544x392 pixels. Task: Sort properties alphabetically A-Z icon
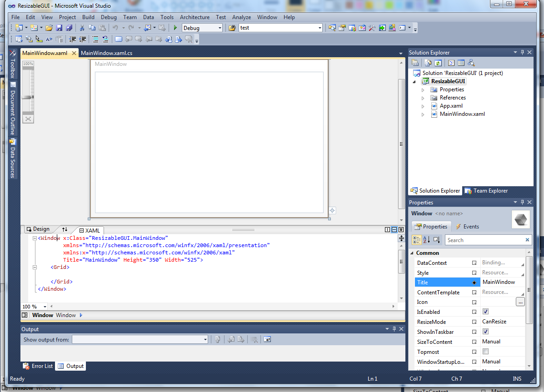(x=427, y=240)
